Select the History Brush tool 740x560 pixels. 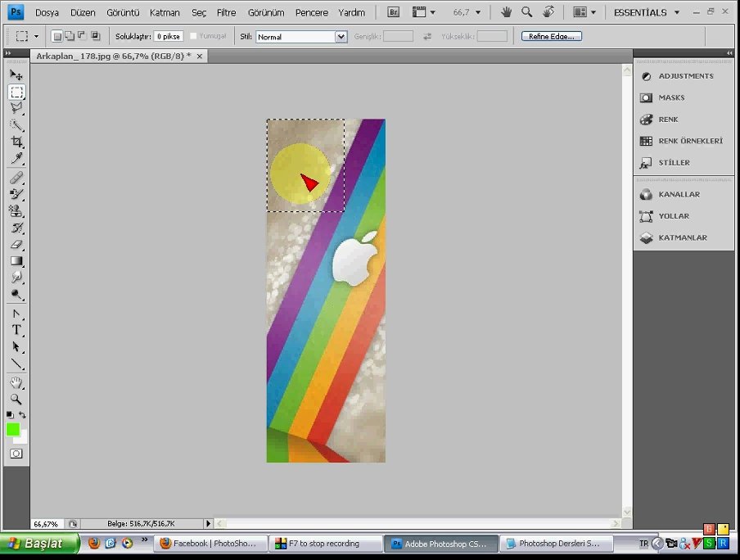tap(16, 228)
